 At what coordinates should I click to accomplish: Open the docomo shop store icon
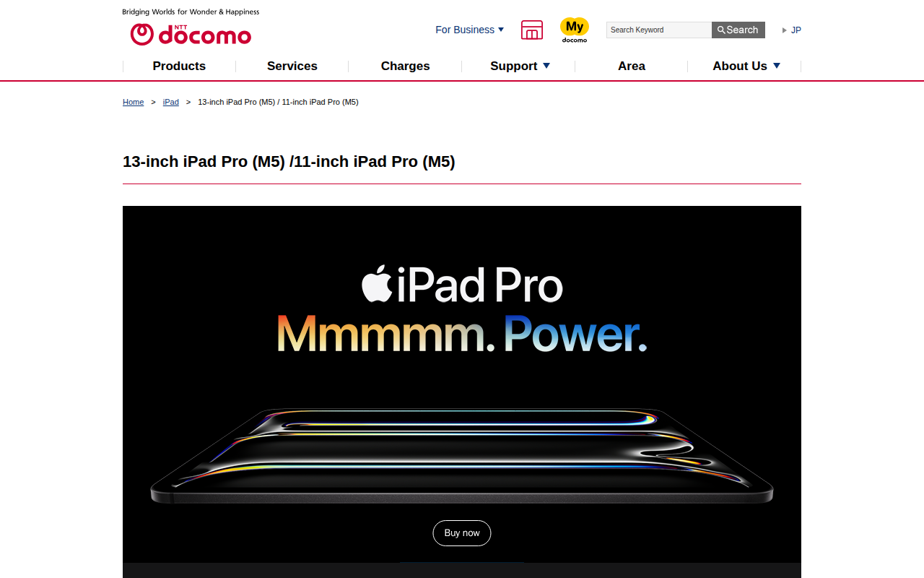532,30
